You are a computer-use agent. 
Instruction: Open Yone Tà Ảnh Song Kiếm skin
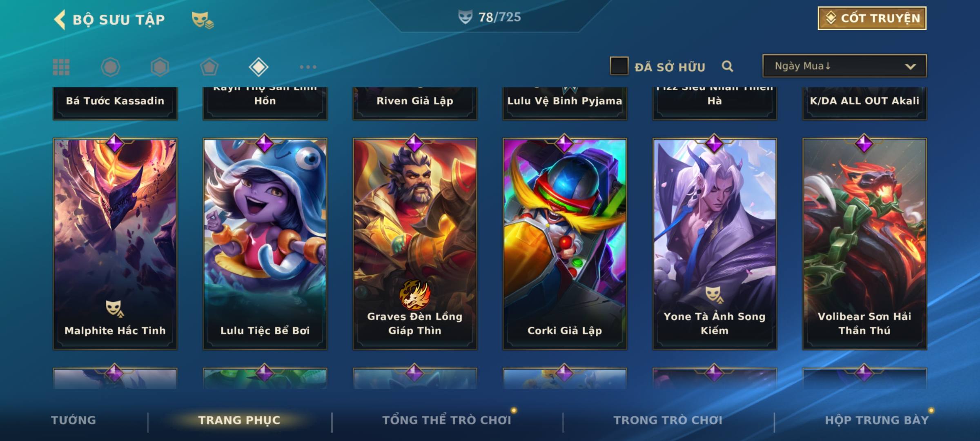(x=715, y=244)
